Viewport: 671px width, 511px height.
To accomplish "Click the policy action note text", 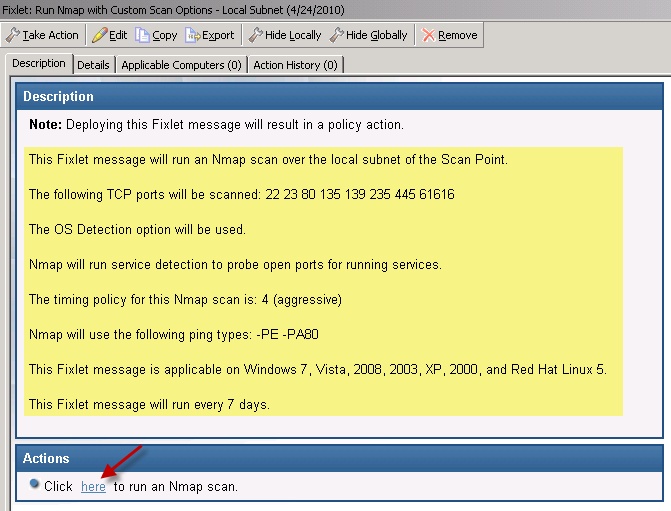I will [217, 125].
